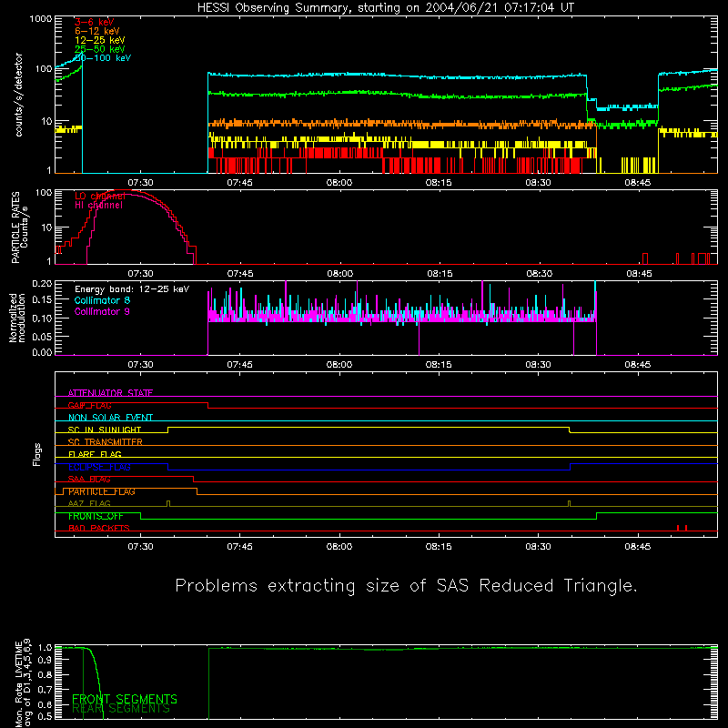Select the PARTICLE_FLAG label
This screenshot has width=728, height=728.
pos(102,491)
